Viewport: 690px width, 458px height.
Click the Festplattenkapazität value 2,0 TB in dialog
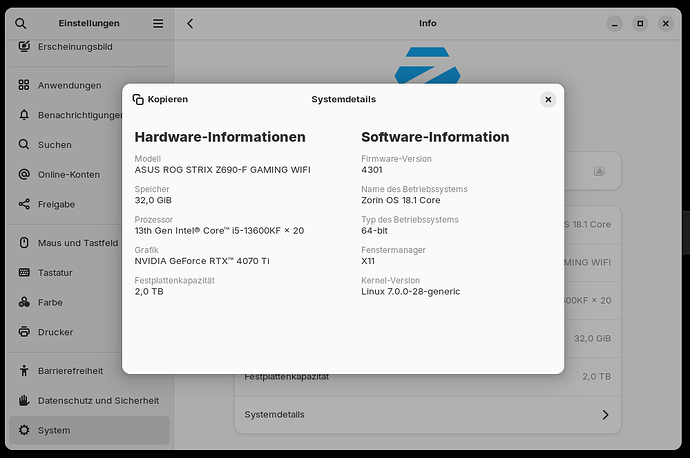click(149, 291)
